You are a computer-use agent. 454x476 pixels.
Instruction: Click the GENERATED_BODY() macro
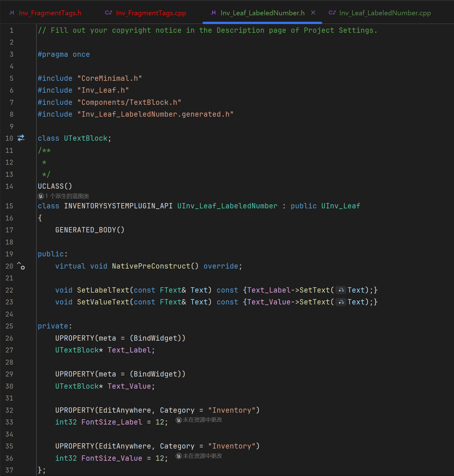[90, 230]
